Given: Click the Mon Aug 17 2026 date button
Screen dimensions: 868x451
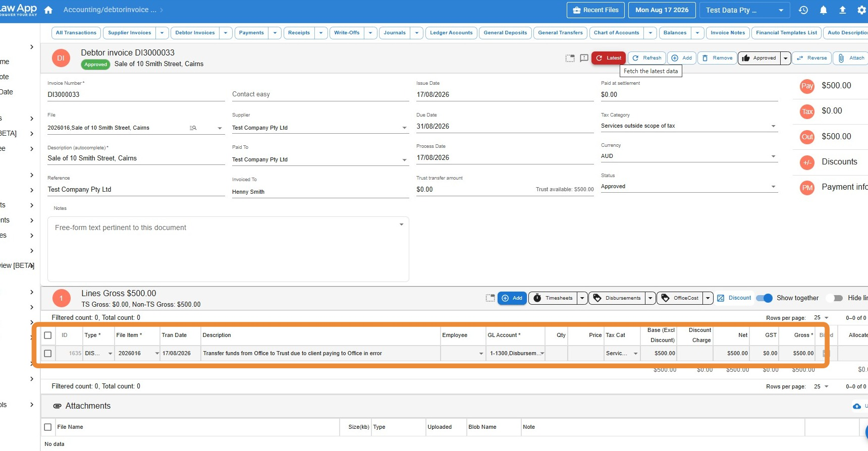Looking at the screenshot, I should pyautogui.click(x=662, y=10).
